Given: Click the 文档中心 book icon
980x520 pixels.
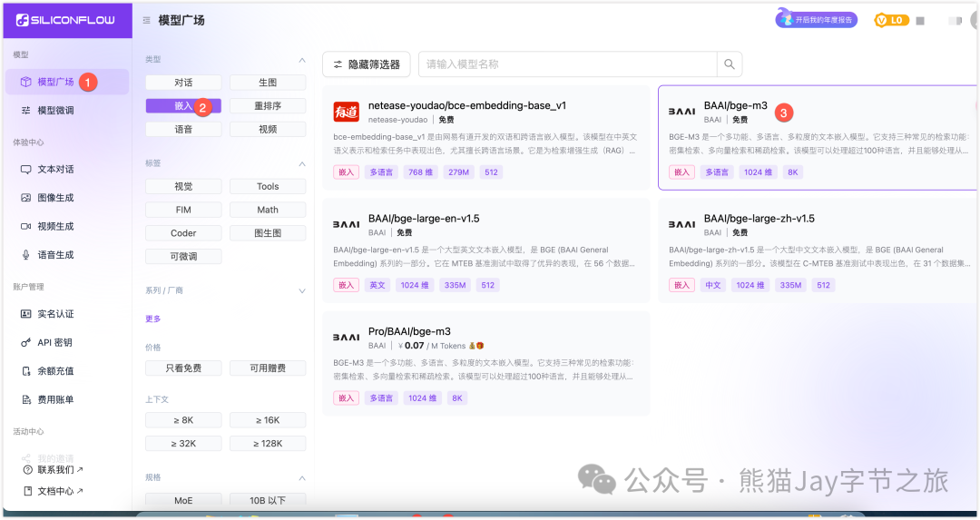Looking at the screenshot, I should pyautogui.click(x=27, y=491).
